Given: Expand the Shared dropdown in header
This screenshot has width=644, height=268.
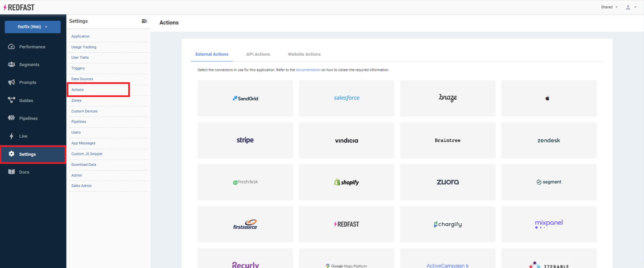Looking at the screenshot, I should click(x=609, y=7).
